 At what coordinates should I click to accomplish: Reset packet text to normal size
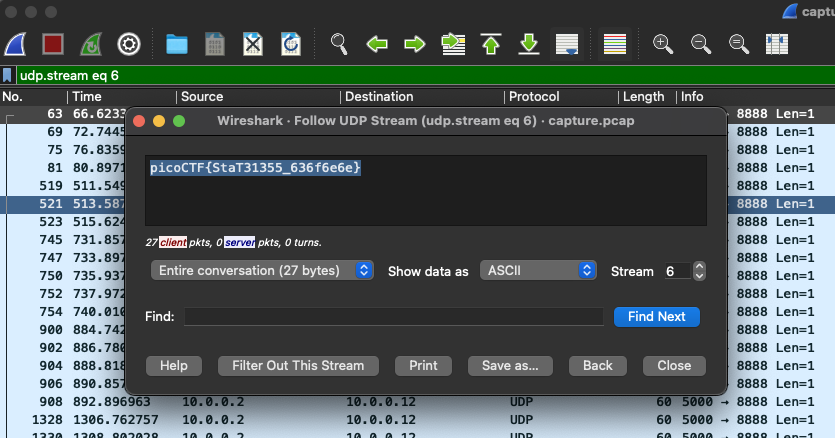739,44
